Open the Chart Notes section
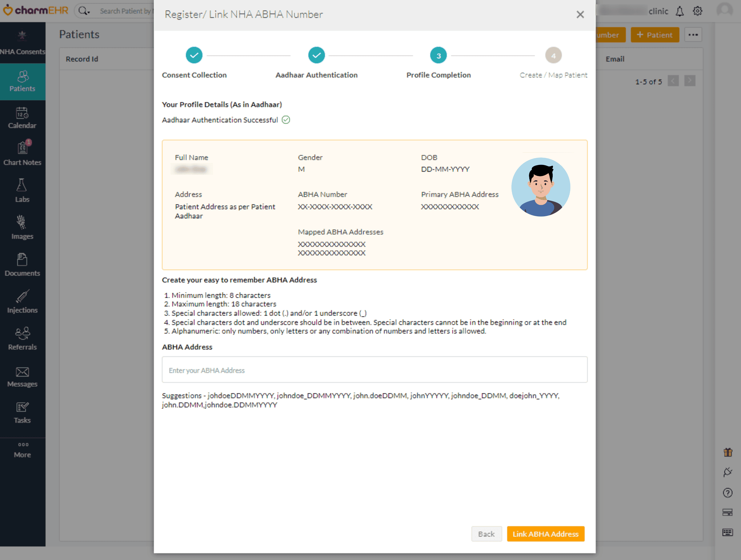Viewport: 741px width, 560px height. (x=22, y=153)
